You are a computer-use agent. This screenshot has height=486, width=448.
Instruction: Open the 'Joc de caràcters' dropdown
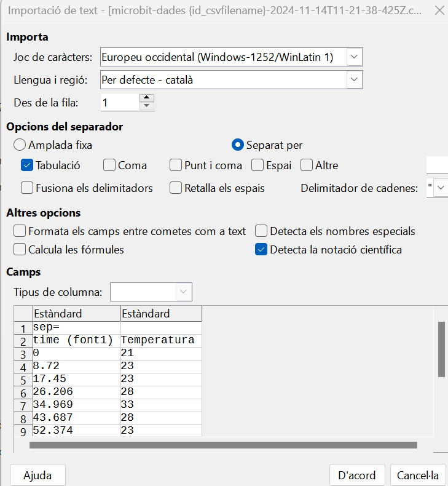pos(355,57)
